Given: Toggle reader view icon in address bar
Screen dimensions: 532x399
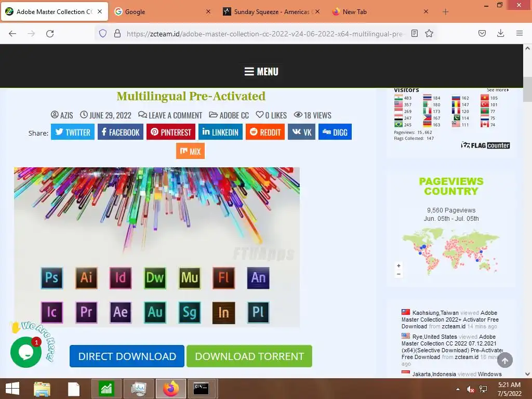Looking at the screenshot, I should 414,33.
